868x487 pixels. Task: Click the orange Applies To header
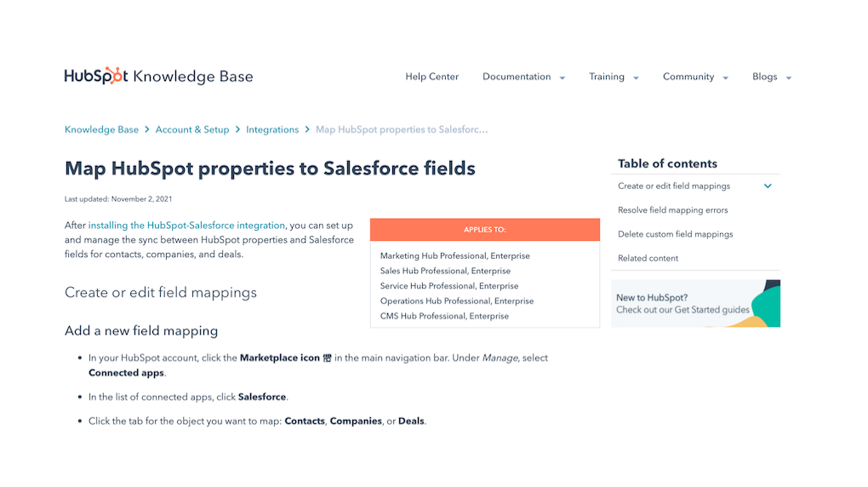coord(484,230)
